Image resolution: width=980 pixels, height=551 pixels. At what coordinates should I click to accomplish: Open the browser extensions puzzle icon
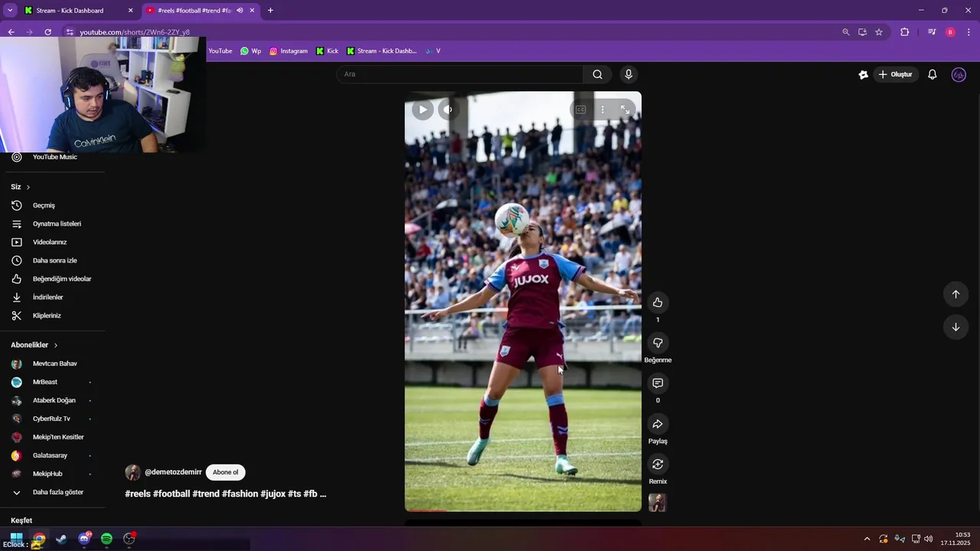(x=905, y=32)
